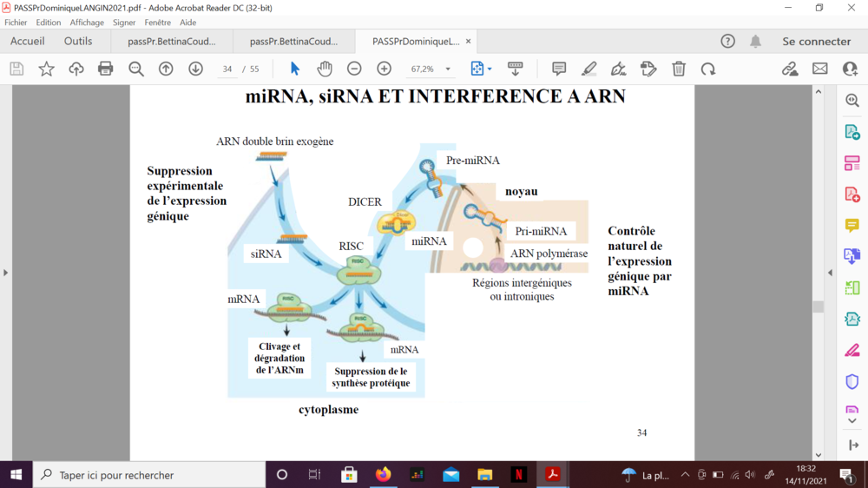The width and height of the screenshot is (868, 488).
Task: Expand the left navigation pane arrow
Action: [5, 273]
